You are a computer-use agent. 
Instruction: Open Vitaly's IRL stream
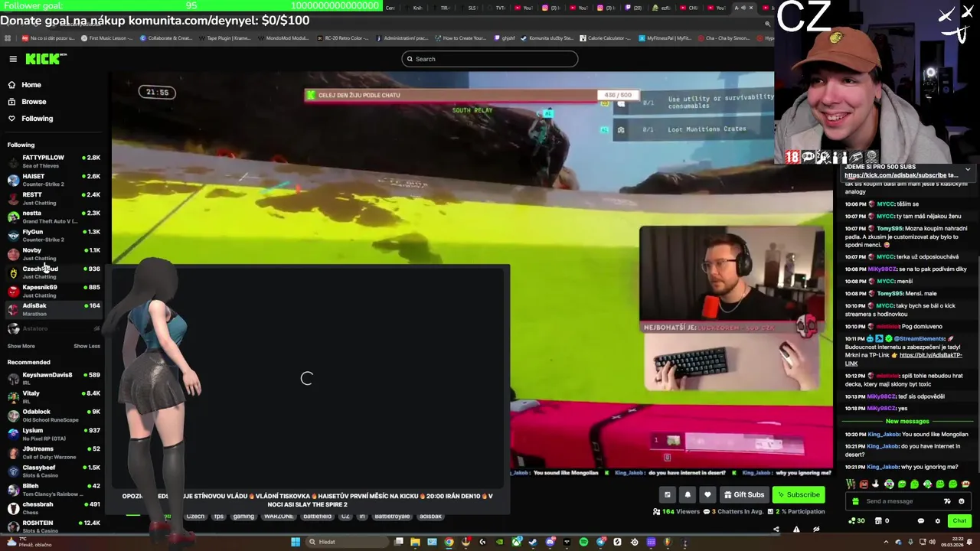coord(54,396)
